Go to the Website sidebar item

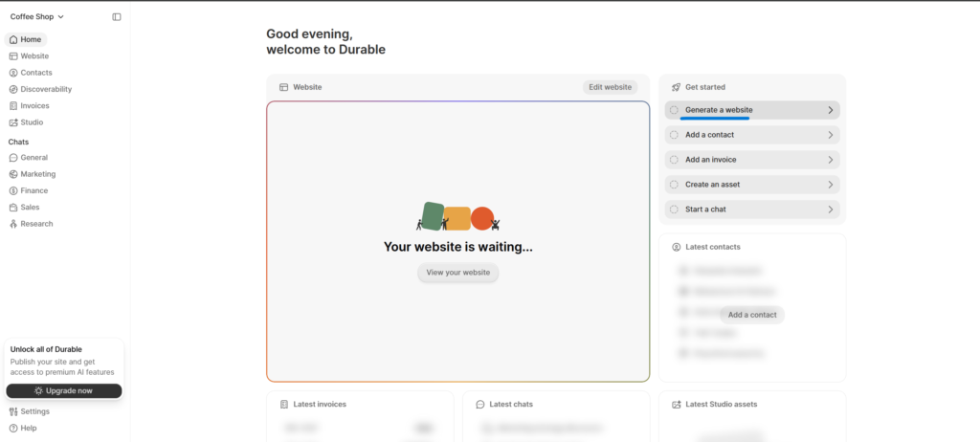pos(34,56)
